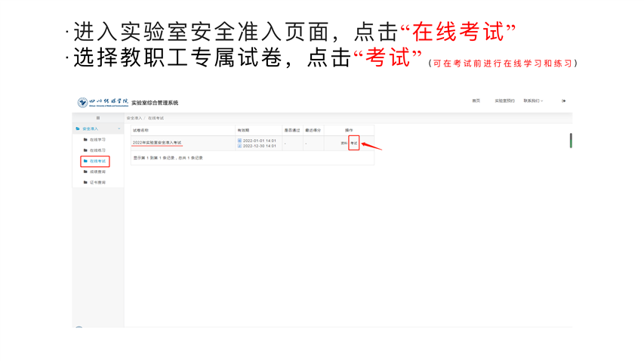Screen dimensions: 644x362
Task: Go to 首页 in top navigation
Action: [x=476, y=101]
